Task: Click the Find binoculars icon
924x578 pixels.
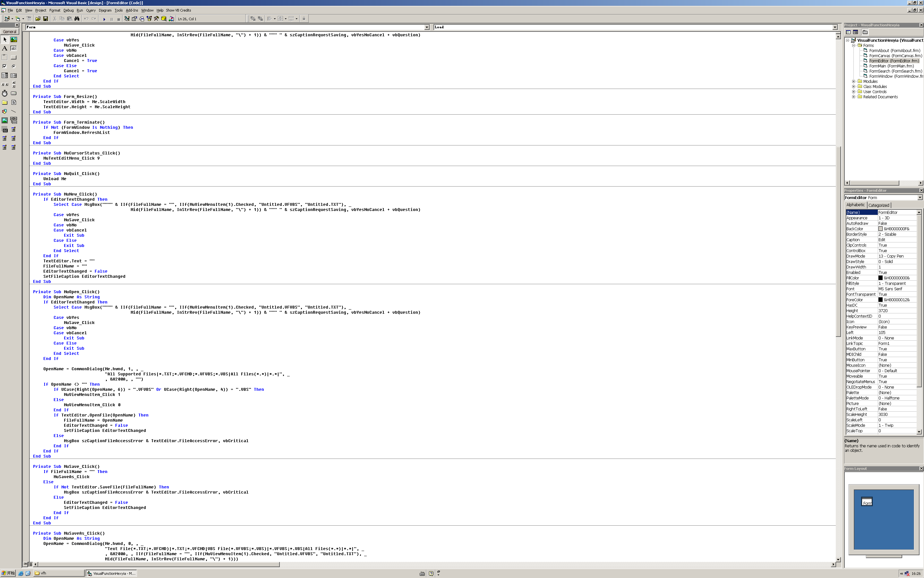Action: click(x=77, y=19)
